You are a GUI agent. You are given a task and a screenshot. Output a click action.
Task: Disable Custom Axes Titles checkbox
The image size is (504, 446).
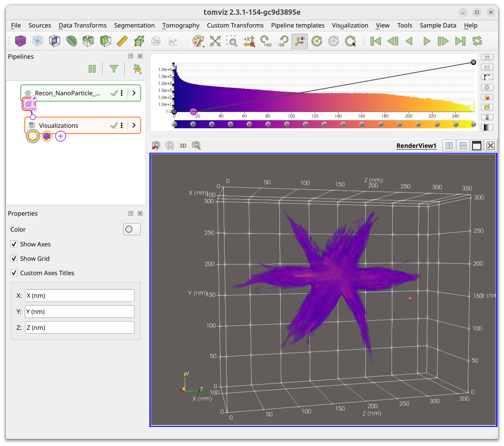pyautogui.click(x=14, y=273)
